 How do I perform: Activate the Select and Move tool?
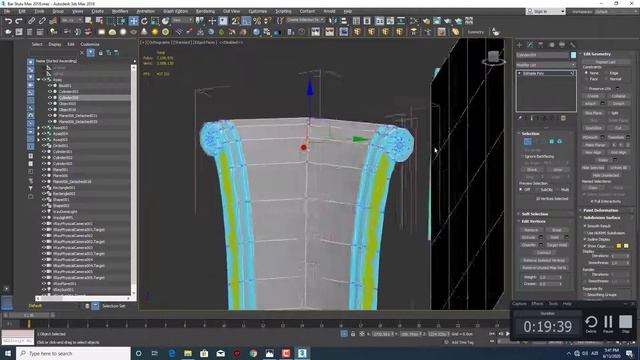(x=133, y=21)
